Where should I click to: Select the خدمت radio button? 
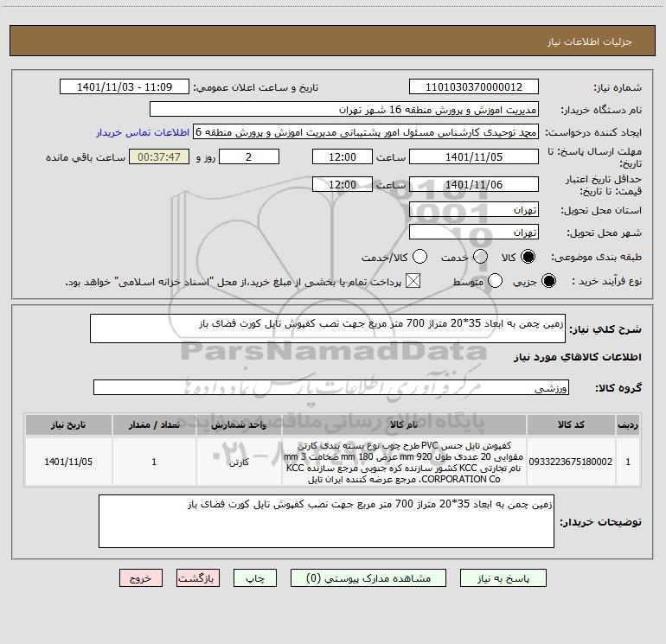coord(480,257)
